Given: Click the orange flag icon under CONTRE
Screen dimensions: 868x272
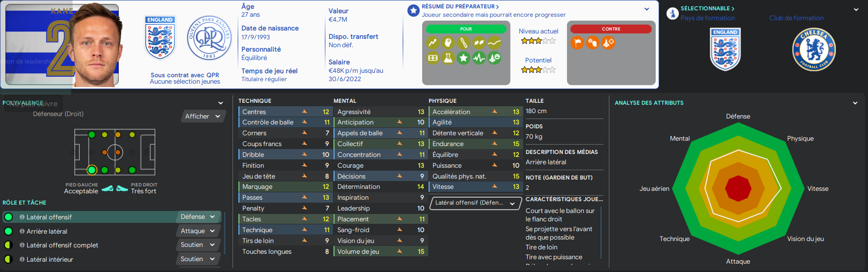Looking at the screenshot, I should (577, 43).
